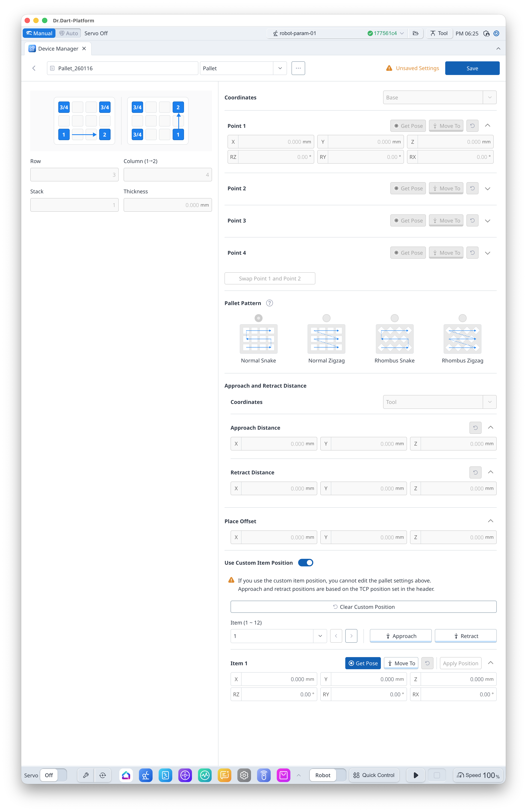
Task: Click the Retract button
Action: tap(466, 636)
